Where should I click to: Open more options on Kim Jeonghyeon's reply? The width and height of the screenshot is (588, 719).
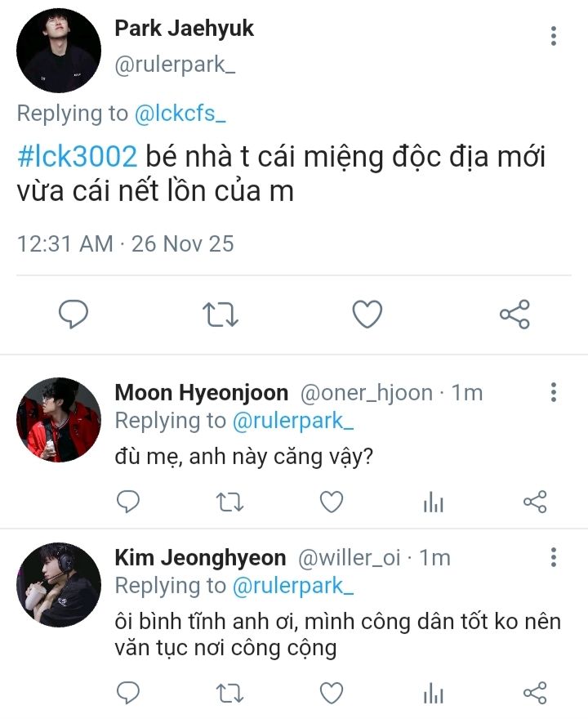coord(554,558)
